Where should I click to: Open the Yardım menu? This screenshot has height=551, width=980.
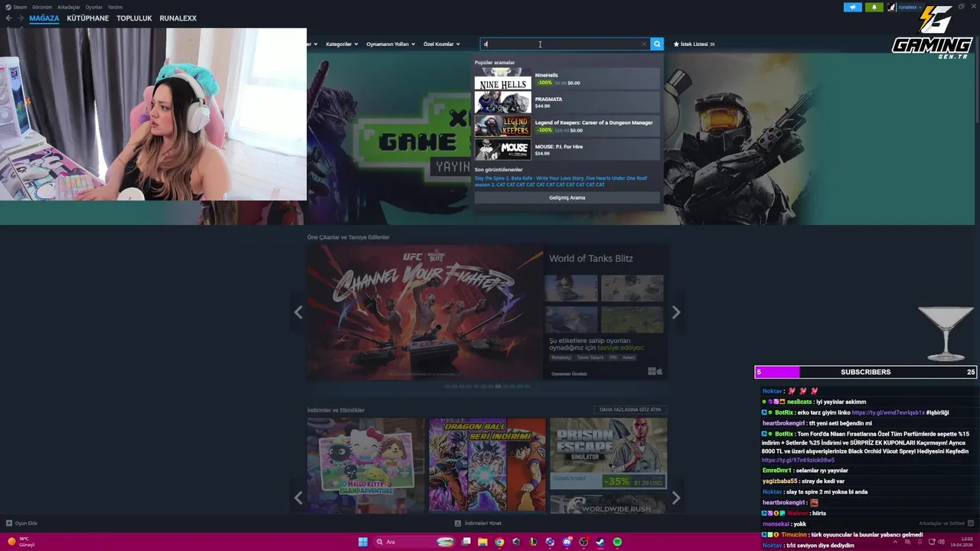(115, 7)
